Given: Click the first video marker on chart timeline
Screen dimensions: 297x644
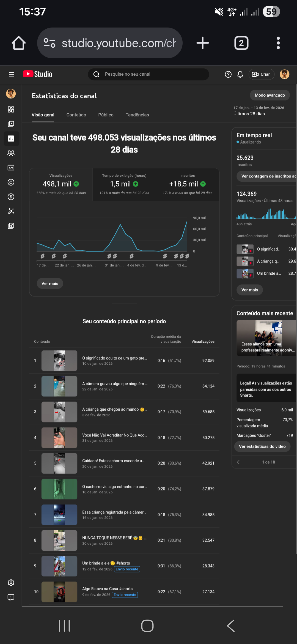Looking at the screenshot, I should (x=43, y=256).
